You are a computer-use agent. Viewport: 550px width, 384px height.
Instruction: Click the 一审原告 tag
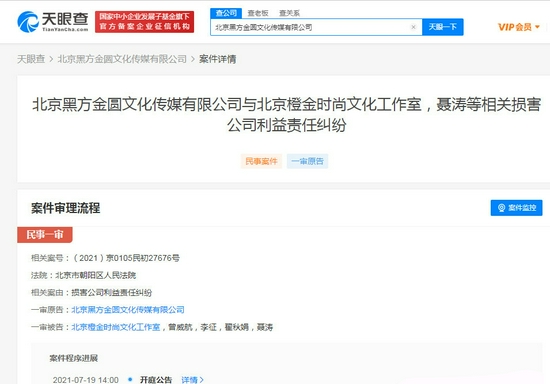(x=307, y=161)
